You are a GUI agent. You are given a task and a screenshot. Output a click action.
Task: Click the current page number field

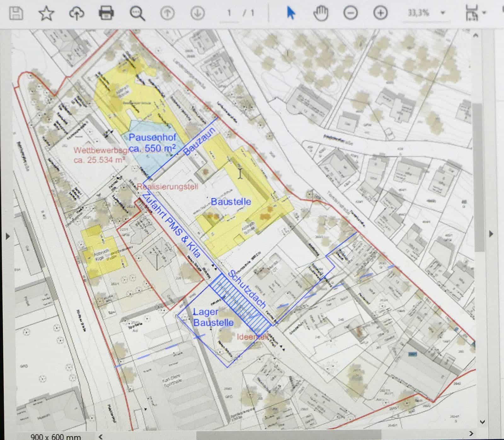tap(229, 13)
